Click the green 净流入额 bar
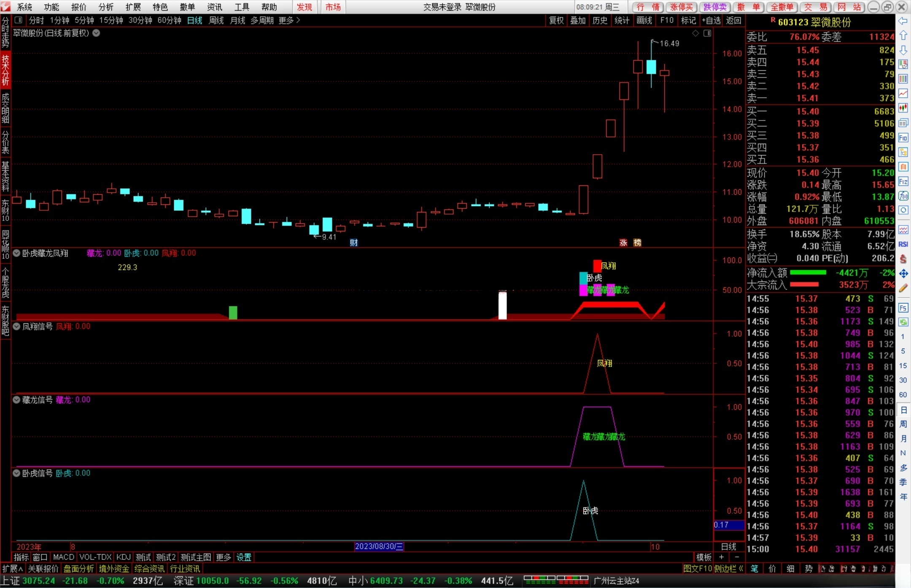This screenshot has width=911, height=588. tap(808, 273)
